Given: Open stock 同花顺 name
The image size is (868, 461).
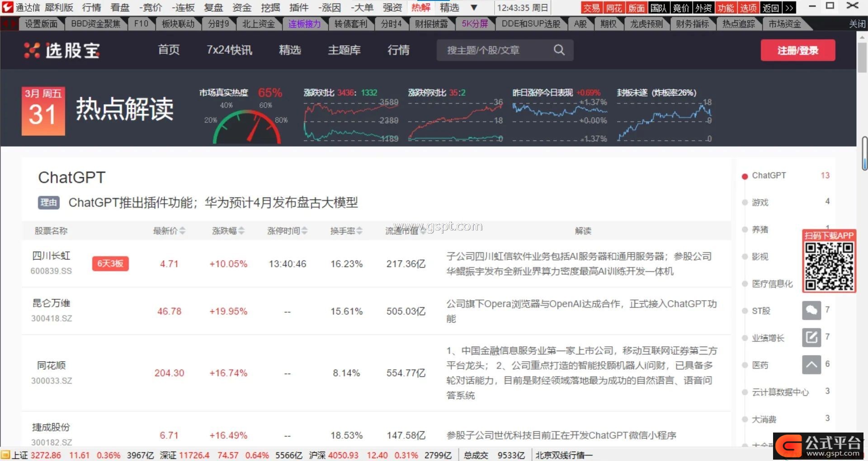Looking at the screenshot, I should click(52, 365).
